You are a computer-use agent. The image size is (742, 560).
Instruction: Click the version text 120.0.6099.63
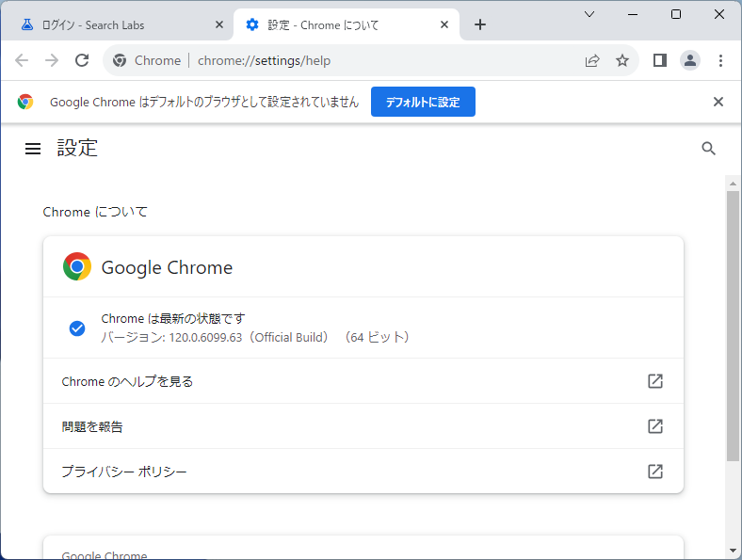(205, 337)
